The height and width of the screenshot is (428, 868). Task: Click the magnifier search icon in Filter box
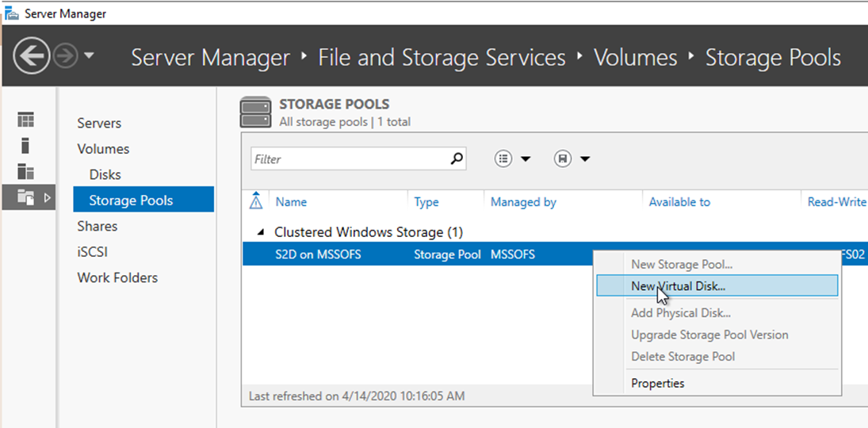pyautogui.click(x=456, y=159)
